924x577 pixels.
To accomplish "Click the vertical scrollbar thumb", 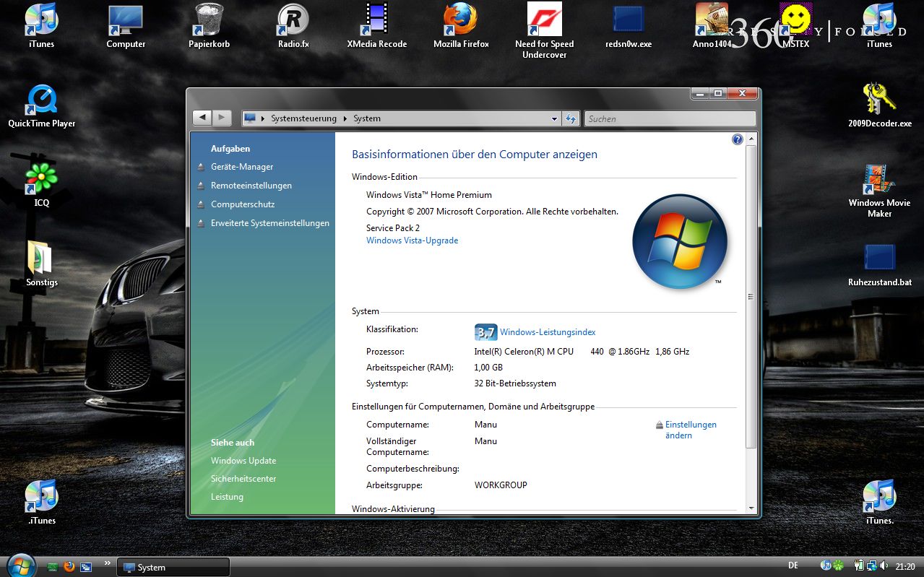I will (x=751, y=296).
